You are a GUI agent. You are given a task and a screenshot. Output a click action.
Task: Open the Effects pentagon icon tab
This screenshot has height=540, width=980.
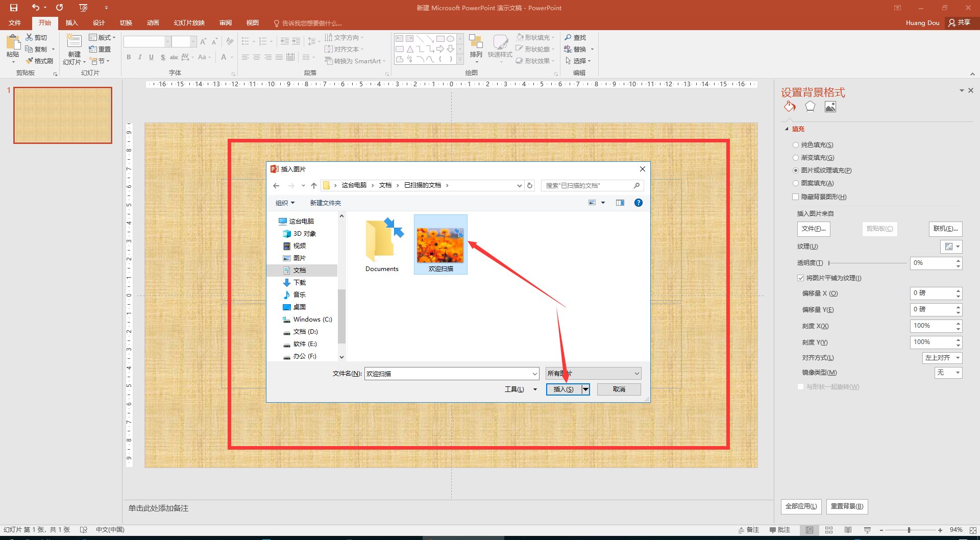pos(810,107)
